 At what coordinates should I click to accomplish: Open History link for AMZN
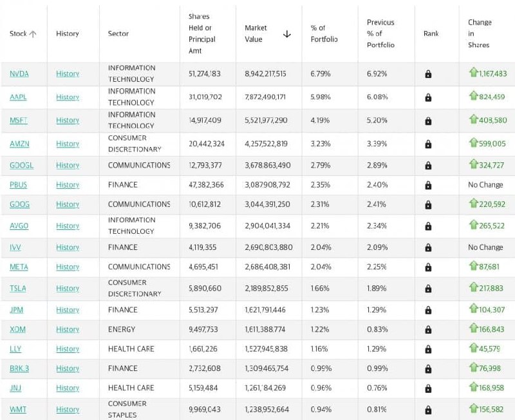[x=68, y=144]
